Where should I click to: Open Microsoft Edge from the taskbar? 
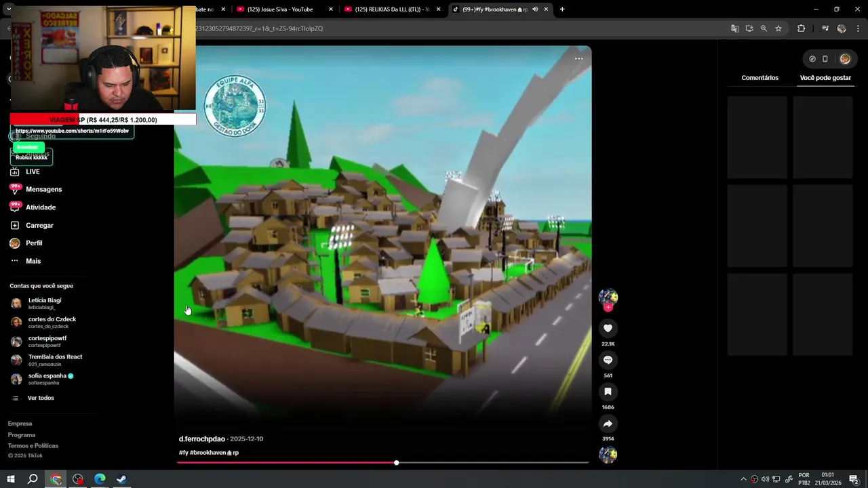tap(100, 479)
